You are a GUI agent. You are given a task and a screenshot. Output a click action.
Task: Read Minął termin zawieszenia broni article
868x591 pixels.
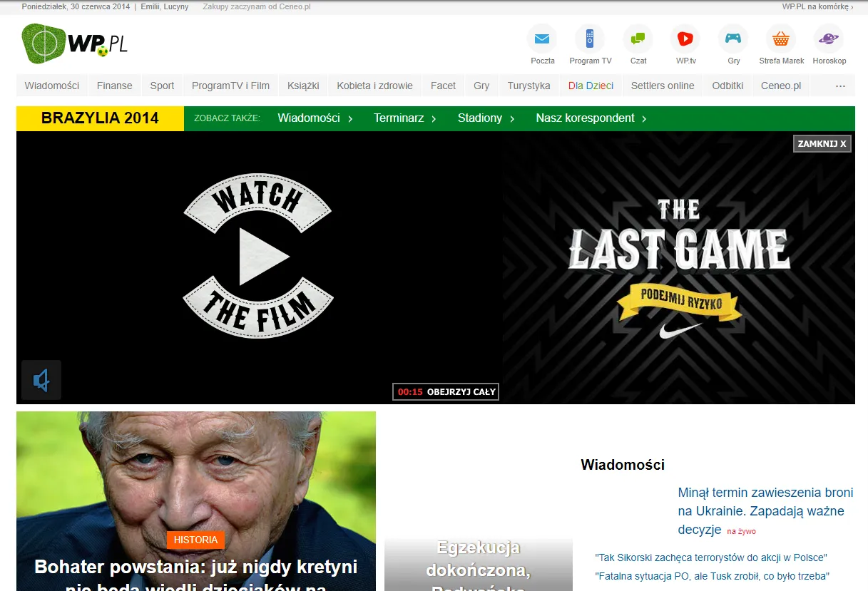point(765,511)
